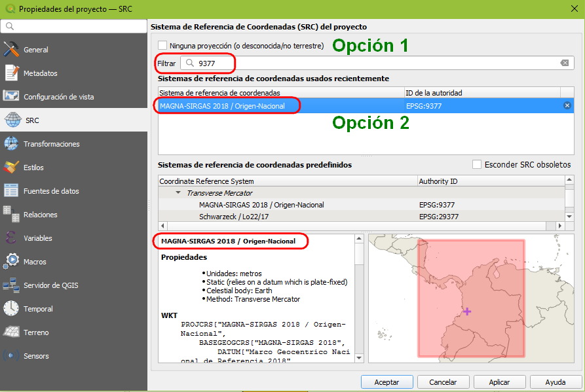The image size is (585, 392).
Task: Click the sidebar search input field
Action: [x=73, y=26]
